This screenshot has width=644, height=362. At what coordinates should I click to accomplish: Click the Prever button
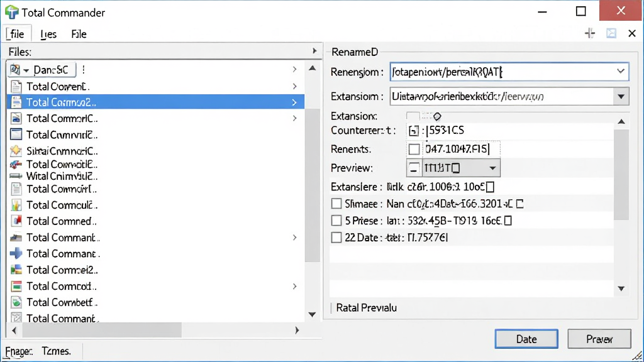[x=599, y=339]
